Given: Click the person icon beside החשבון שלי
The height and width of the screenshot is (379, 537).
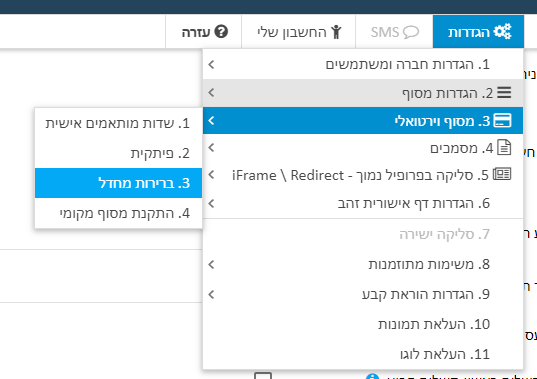Looking at the screenshot, I should [336, 32].
